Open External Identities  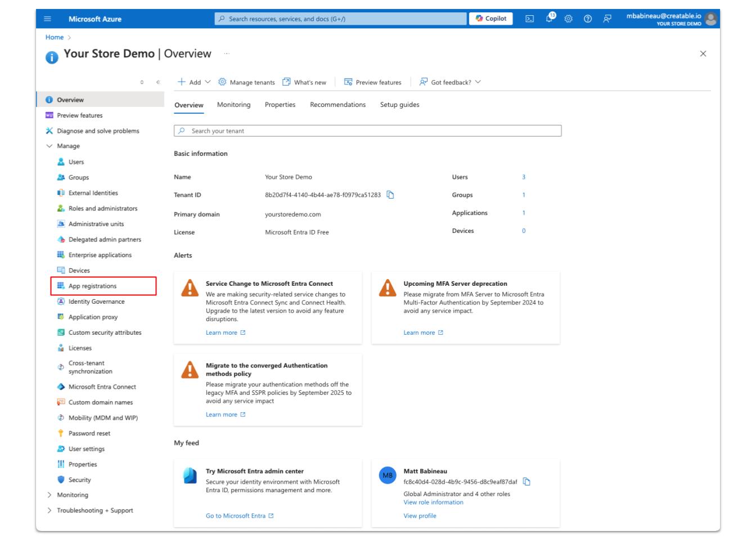click(93, 193)
